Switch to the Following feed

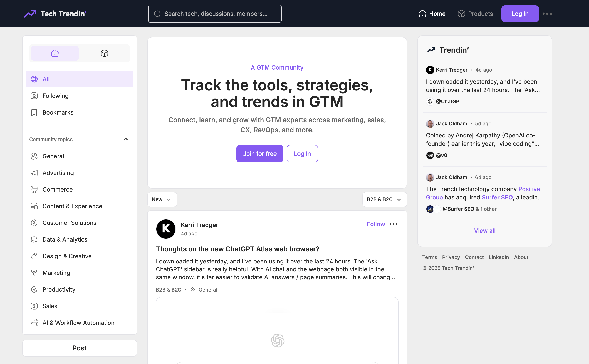(x=55, y=96)
